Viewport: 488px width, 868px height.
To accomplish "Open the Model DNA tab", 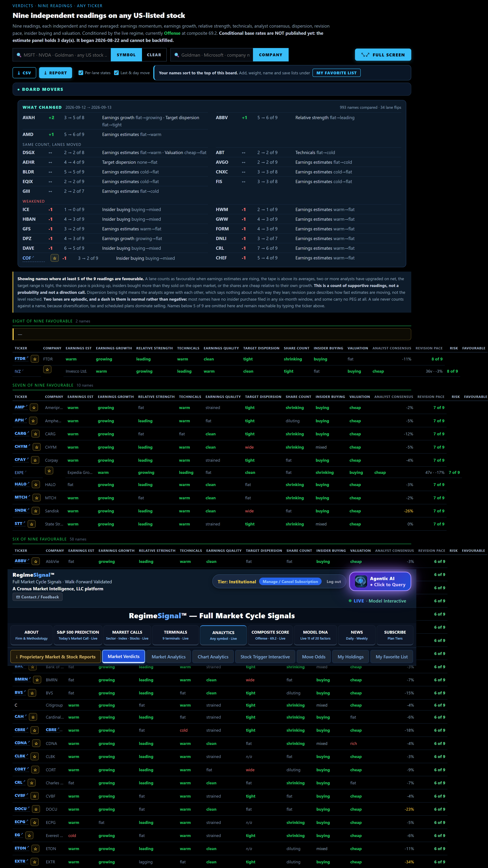I will (x=315, y=635).
